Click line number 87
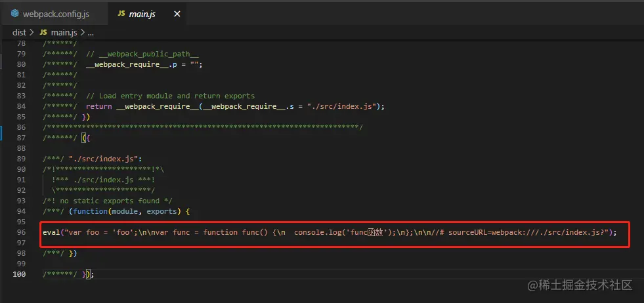The image size is (644, 303). click(22, 138)
